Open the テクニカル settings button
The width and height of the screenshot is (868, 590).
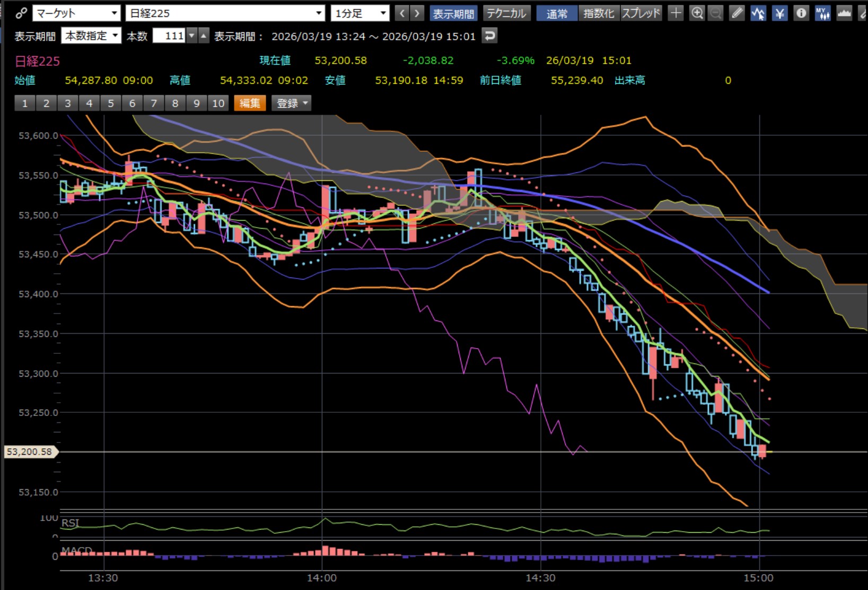[506, 13]
